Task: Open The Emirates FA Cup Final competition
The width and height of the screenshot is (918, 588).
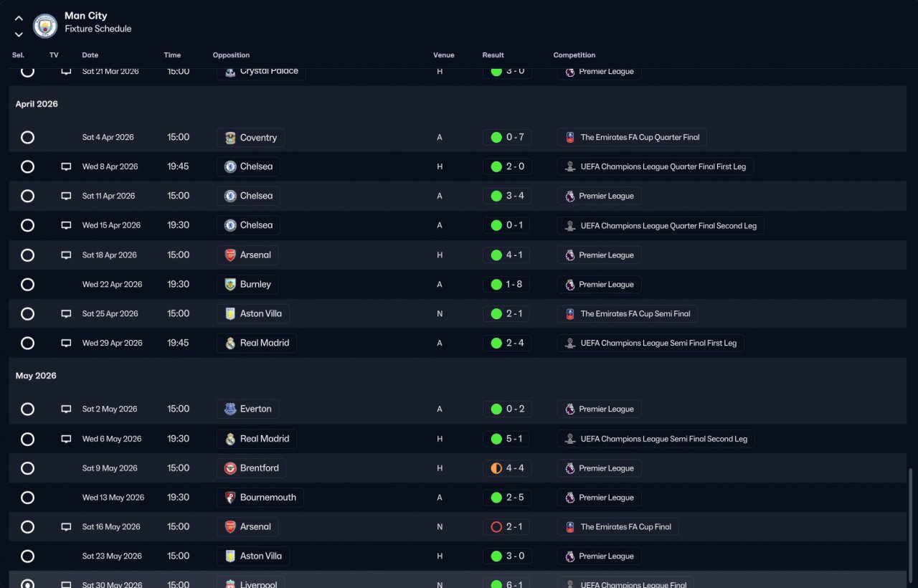Action: click(617, 526)
